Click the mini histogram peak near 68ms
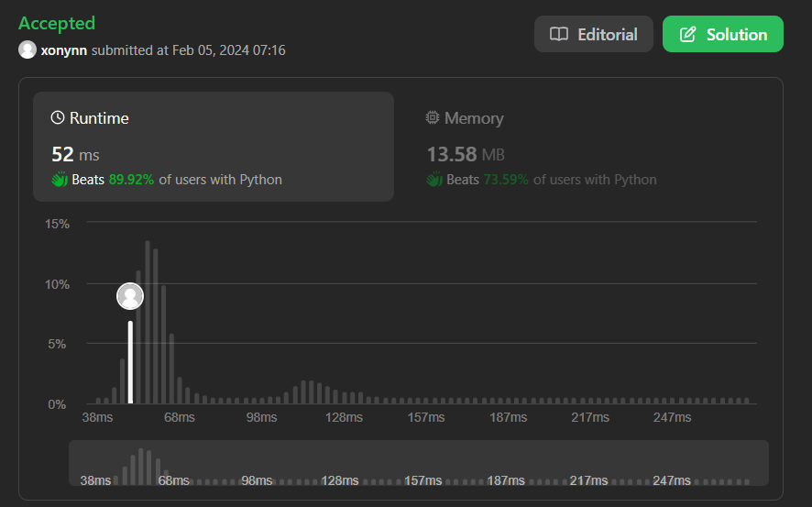The width and height of the screenshot is (812, 507). pyautogui.click(x=141, y=466)
